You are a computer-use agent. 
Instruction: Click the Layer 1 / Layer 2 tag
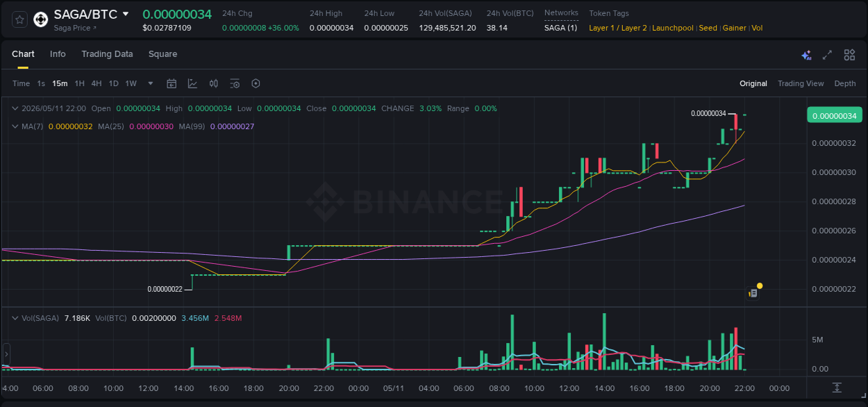click(x=618, y=28)
